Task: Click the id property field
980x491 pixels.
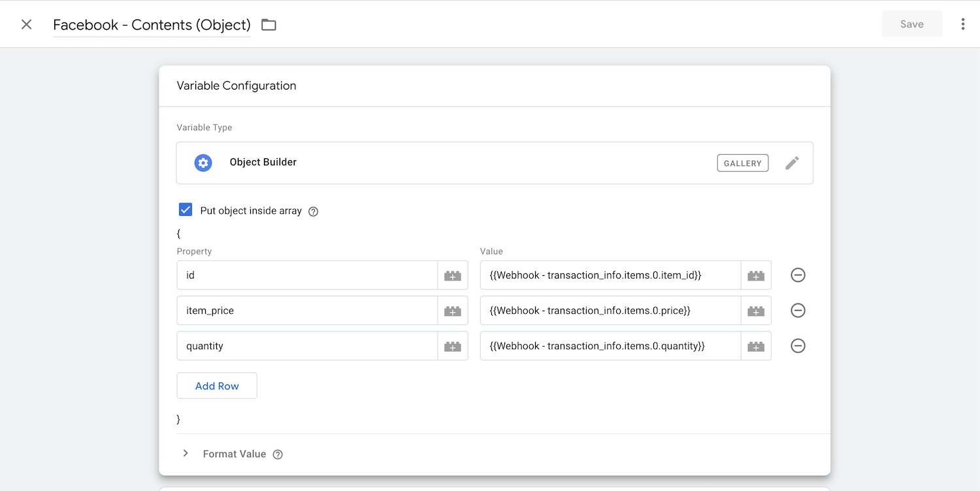Action: pos(307,275)
